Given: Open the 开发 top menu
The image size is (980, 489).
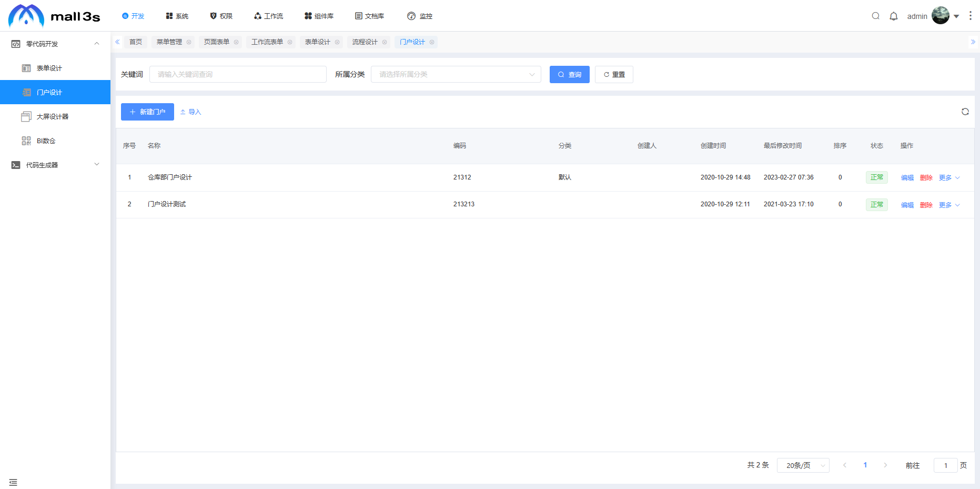Looking at the screenshot, I should (133, 16).
